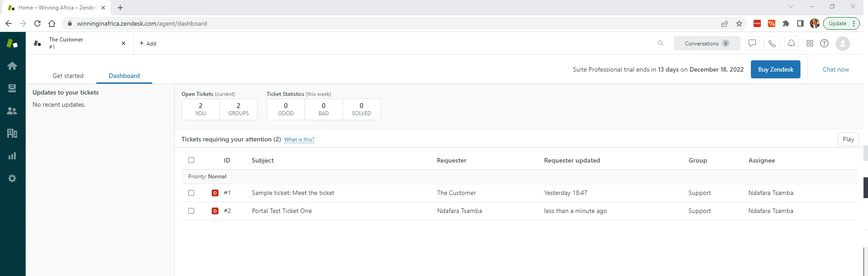Open browser extensions puzzle icon
Screen dimensions: 868x276
786,23
